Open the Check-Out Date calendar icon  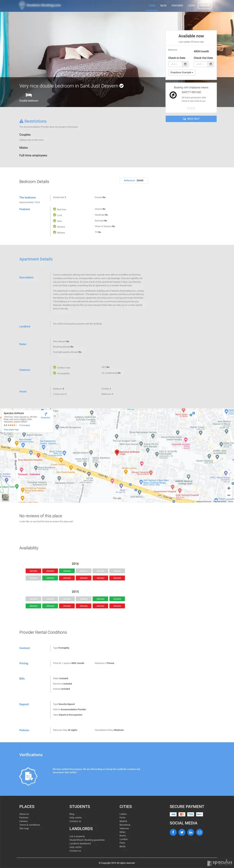211,64
